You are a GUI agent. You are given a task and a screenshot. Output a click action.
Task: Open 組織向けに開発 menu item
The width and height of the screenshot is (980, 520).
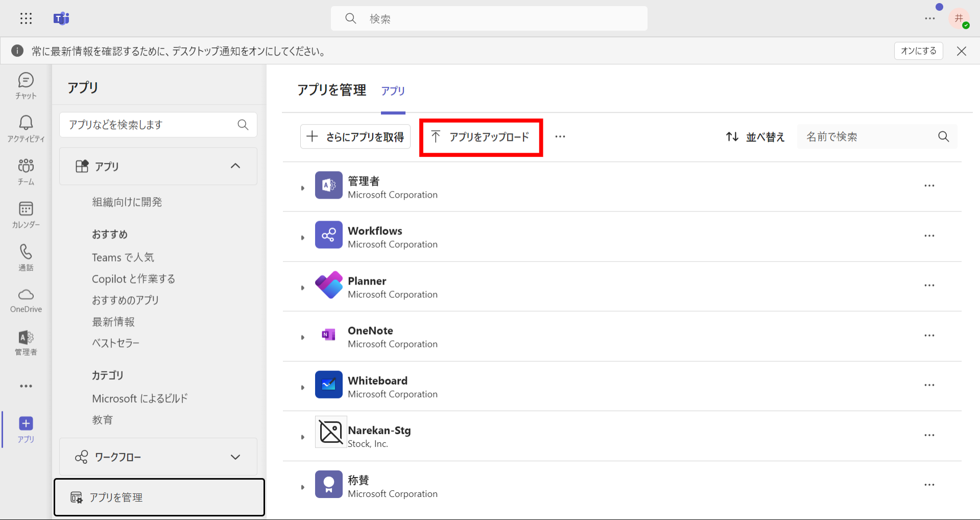[x=127, y=202]
